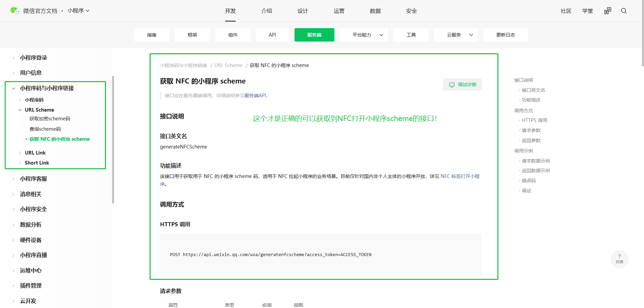
Task: Jump to 调用方式 in the outline
Action: [x=524, y=111]
